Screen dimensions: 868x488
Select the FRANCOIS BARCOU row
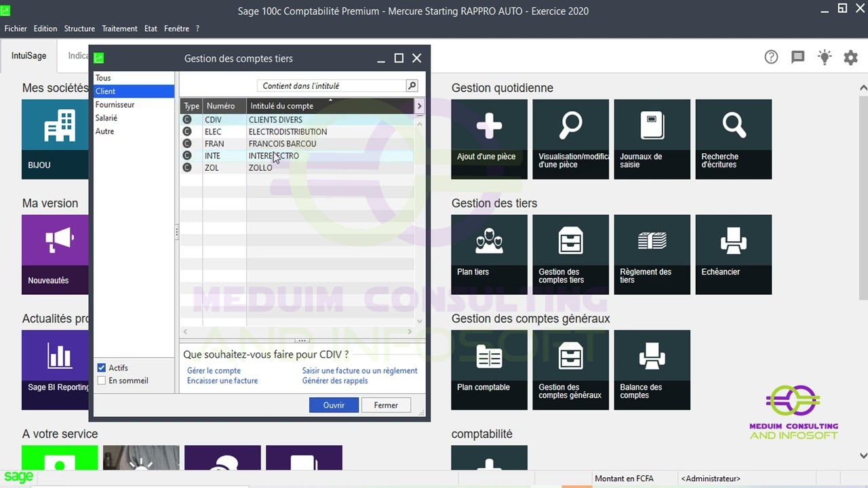point(297,144)
